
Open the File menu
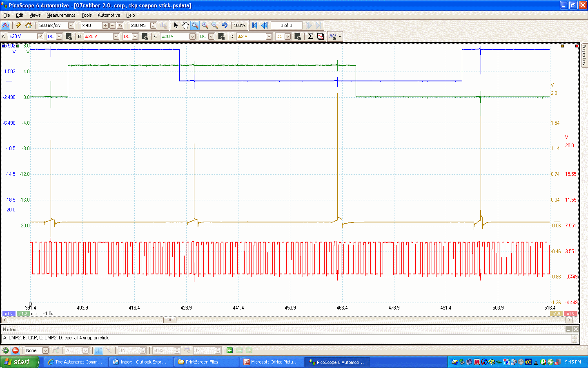[7, 15]
